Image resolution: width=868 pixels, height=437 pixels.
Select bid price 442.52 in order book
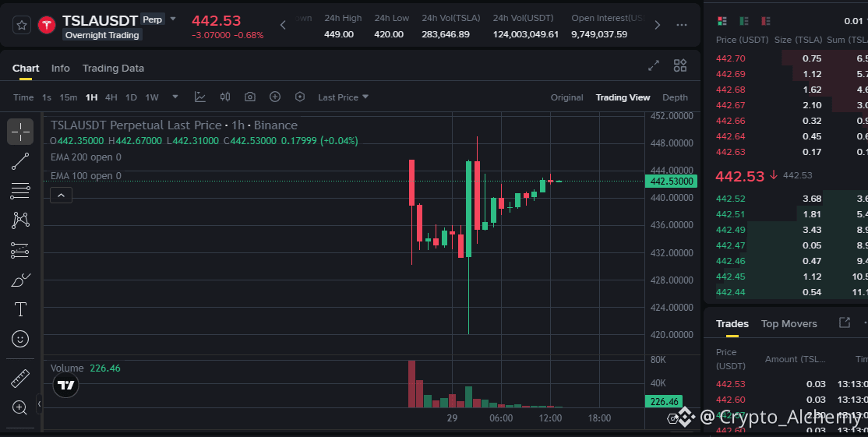click(731, 199)
